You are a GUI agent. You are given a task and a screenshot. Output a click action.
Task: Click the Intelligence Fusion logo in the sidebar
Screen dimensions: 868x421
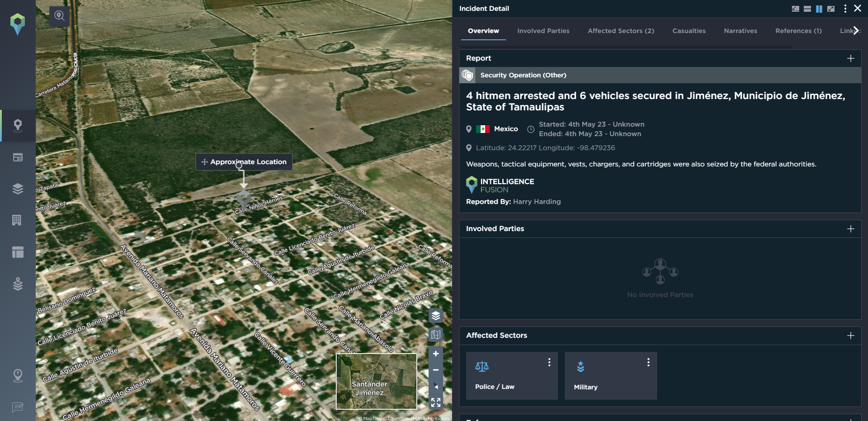pos(18,24)
